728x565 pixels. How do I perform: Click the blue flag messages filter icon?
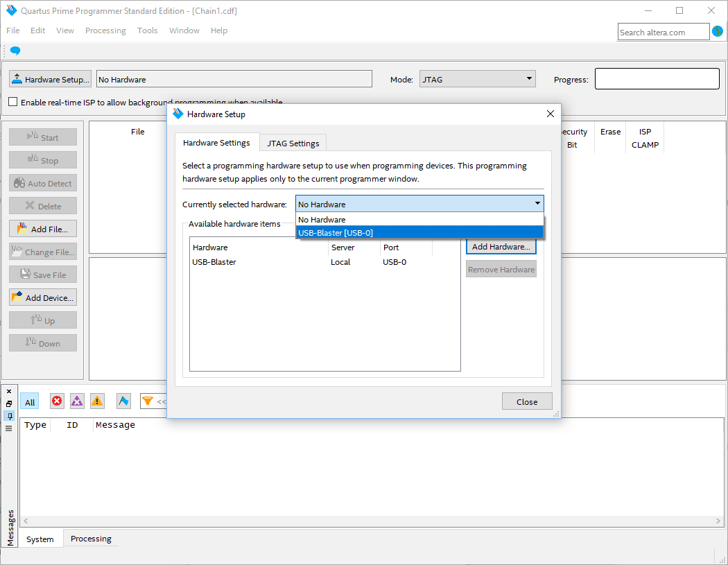(123, 401)
